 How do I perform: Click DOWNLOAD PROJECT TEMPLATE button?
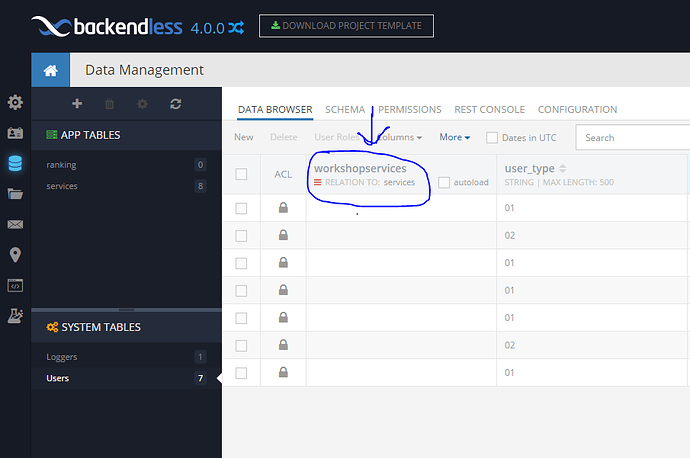pos(346,26)
